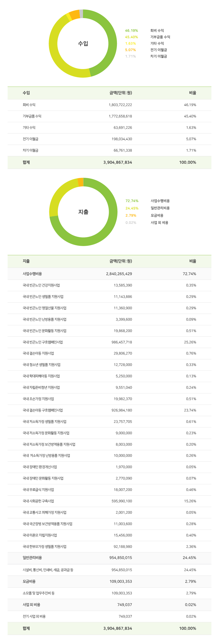Select the small orange 모금비용 slice in 지출 donut
This screenshot has width=219, height=644.
tap(81, 182)
